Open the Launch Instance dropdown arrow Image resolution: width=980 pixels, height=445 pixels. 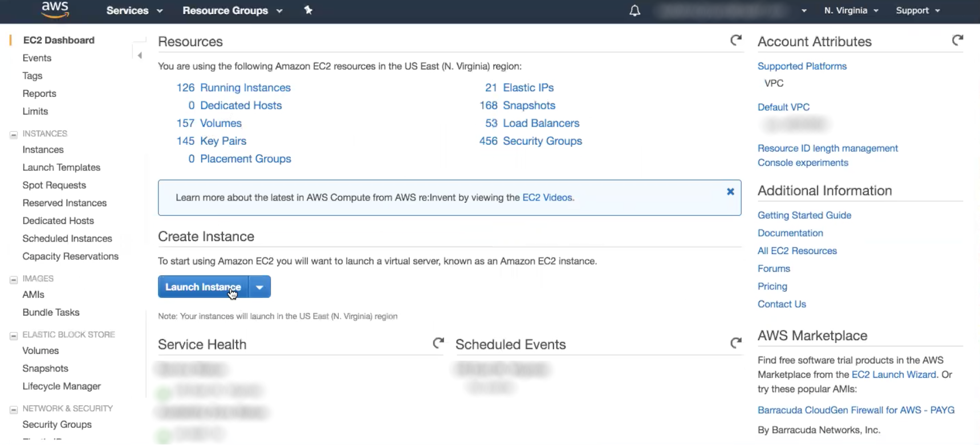click(260, 287)
